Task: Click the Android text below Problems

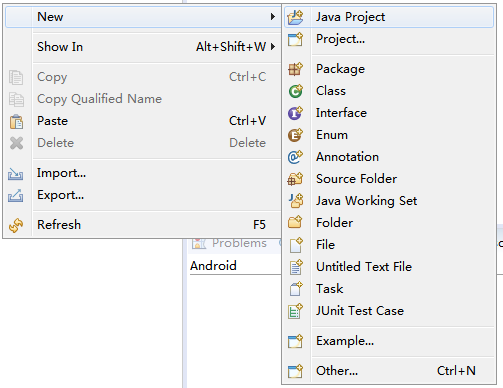Action: [x=213, y=266]
